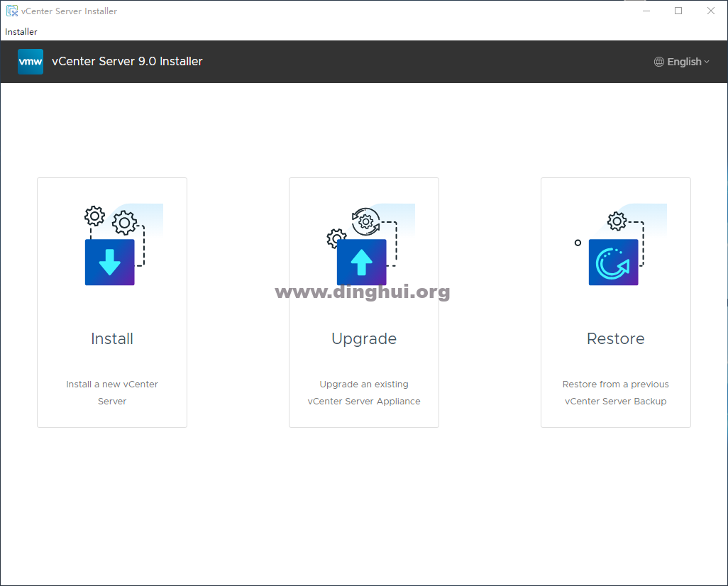Select the Restore heading
Image resolution: width=728 pixels, height=586 pixels.
(616, 338)
